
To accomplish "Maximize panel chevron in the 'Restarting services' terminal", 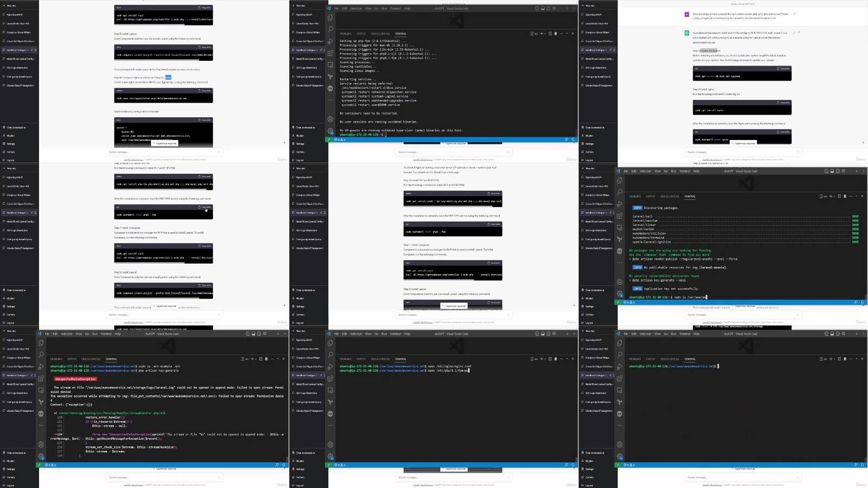I will coord(567,34).
